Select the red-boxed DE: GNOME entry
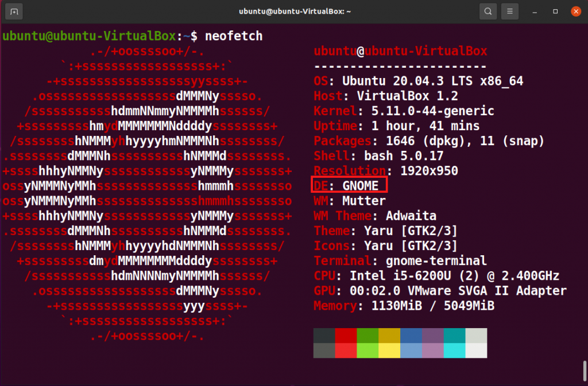Image resolution: width=588 pixels, height=386 pixels. (349, 185)
